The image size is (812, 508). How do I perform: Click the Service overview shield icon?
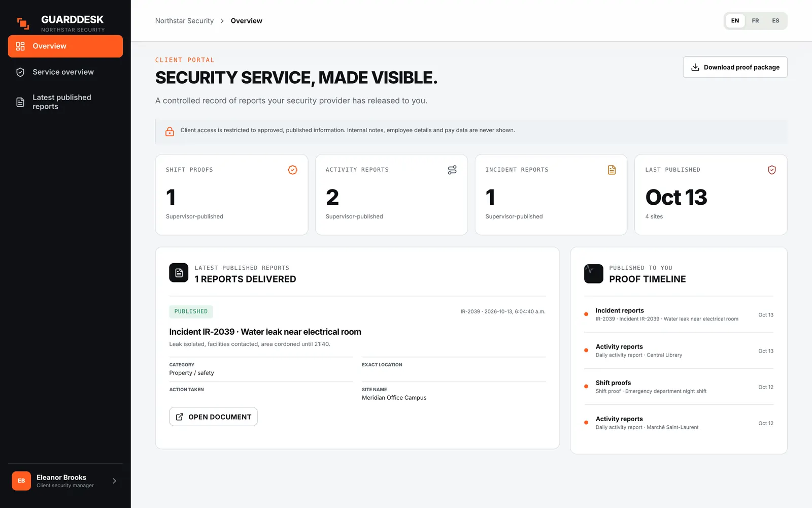20,72
